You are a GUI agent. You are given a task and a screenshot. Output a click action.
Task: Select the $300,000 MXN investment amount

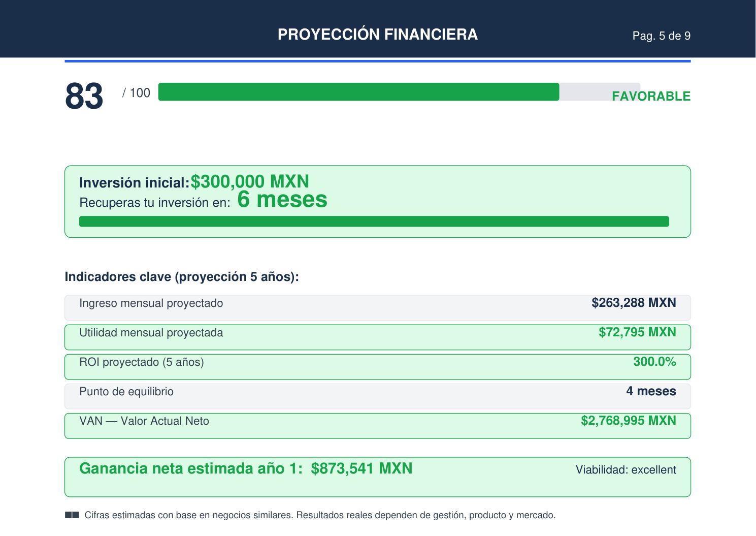250,181
